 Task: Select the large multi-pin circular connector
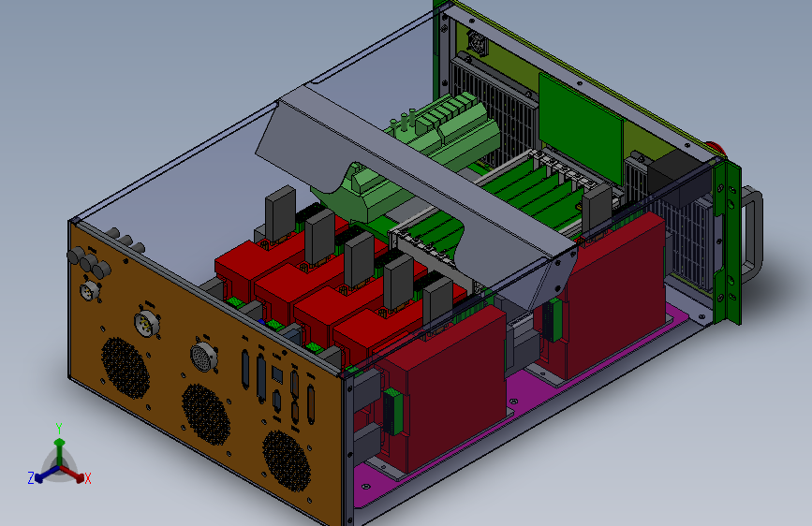[204, 356]
